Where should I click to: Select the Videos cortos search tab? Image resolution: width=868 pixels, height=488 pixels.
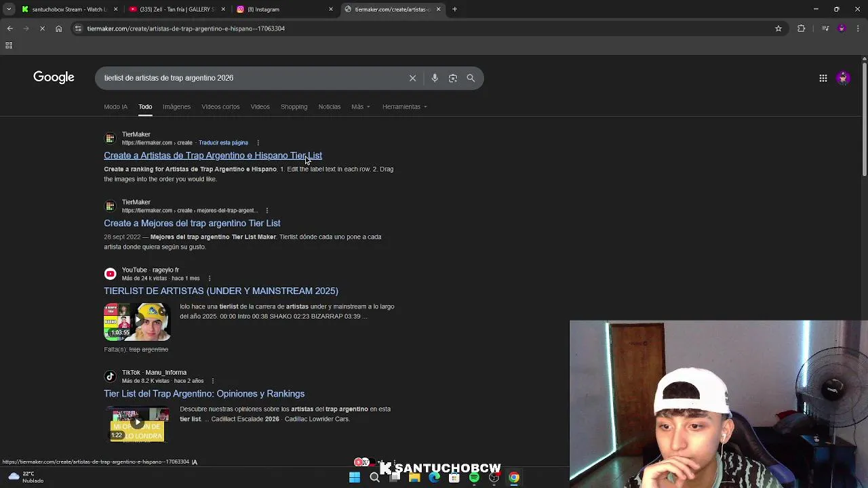tap(220, 106)
